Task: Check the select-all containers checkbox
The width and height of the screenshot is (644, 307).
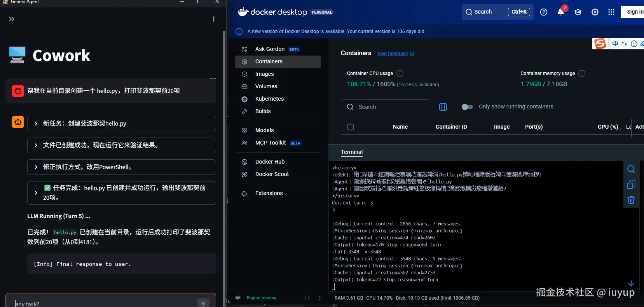Action: click(x=351, y=127)
